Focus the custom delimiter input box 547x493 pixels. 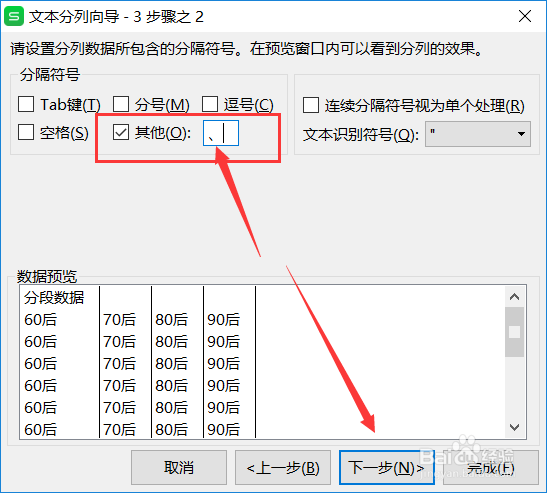(221, 133)
